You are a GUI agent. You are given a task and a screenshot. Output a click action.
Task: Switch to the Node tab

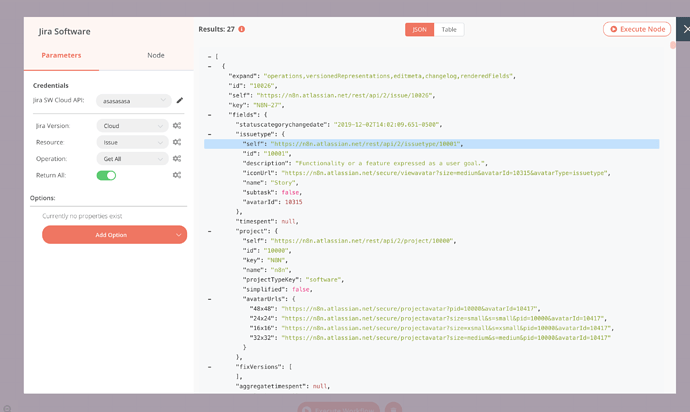pos(155,55)
